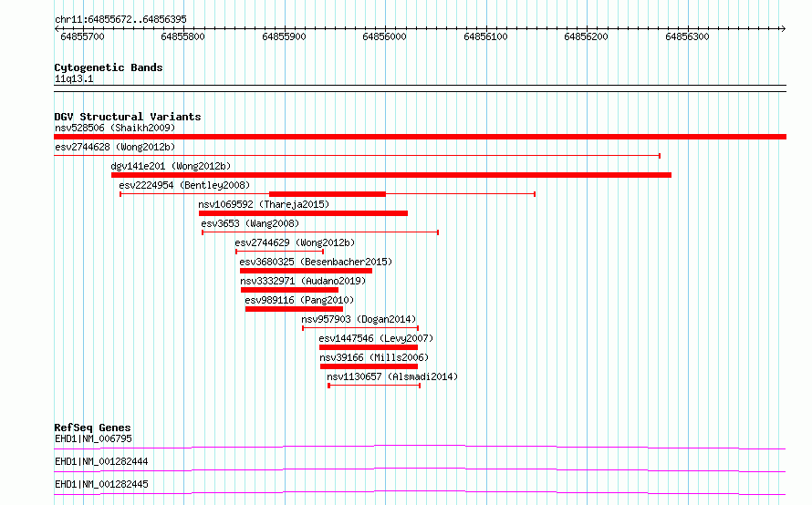
Task: Click the ruler's left arrowhead
Action: [x=57, y=28]
